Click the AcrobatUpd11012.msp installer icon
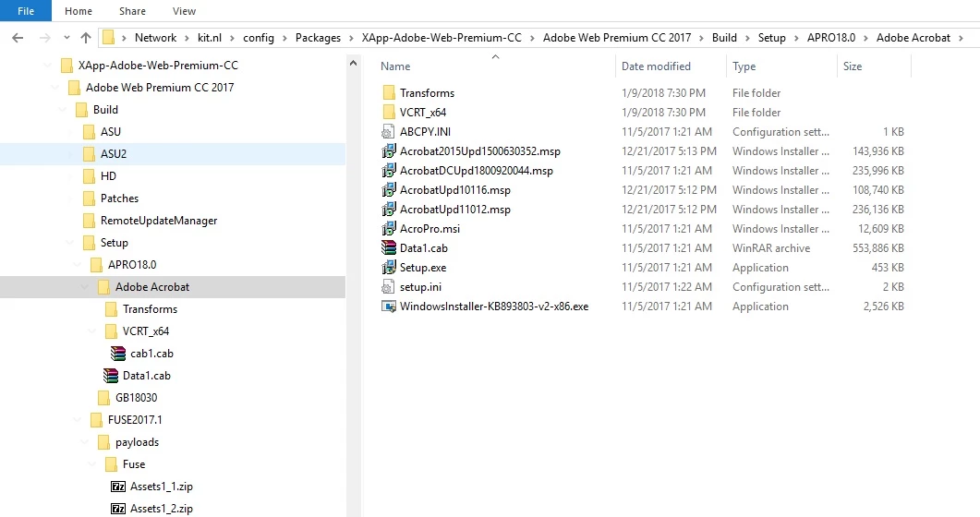Viewport: 980px width, 517px height. coord(388,210)
